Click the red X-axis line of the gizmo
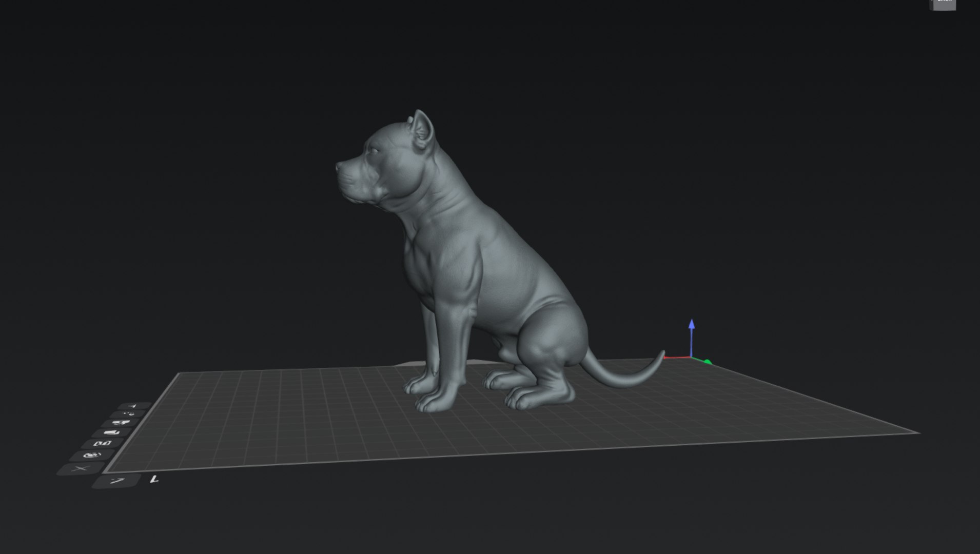The width and height of the screenshot is (980, 554). pos(677,357)
